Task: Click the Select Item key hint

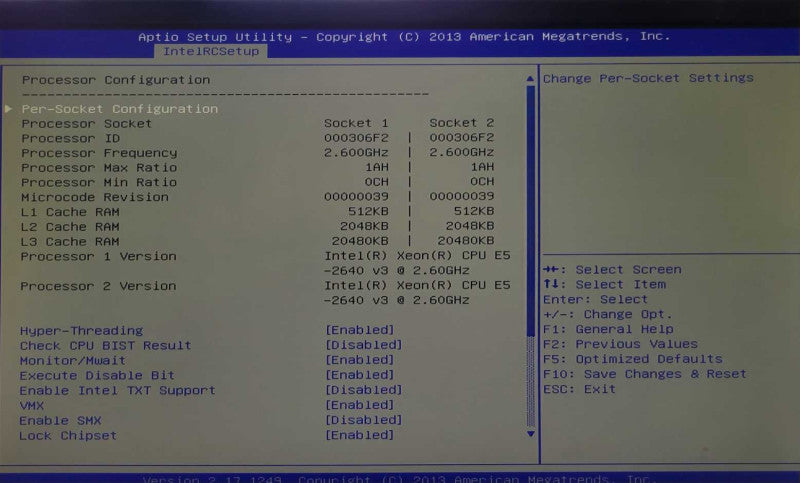Action: click(605, 285)
